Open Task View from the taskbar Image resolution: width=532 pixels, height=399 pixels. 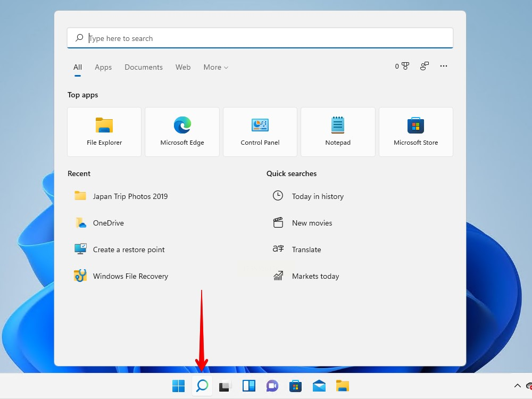coord(226,386)
